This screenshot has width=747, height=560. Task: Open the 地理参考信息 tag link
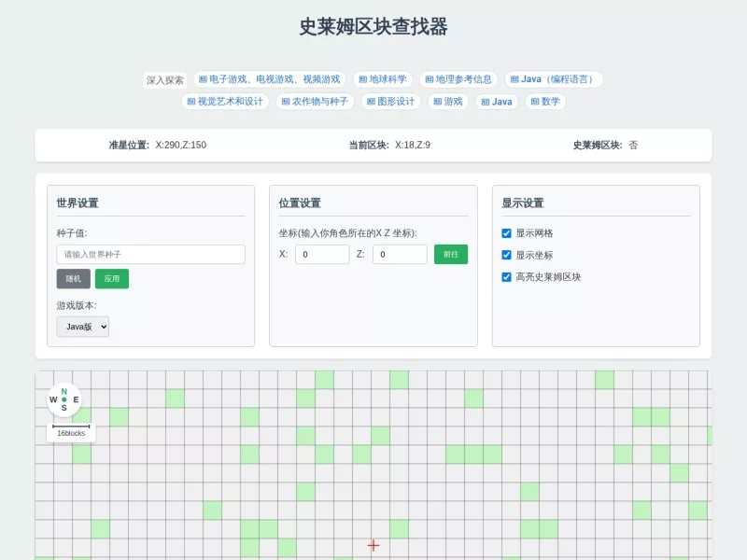pos(458,79)
